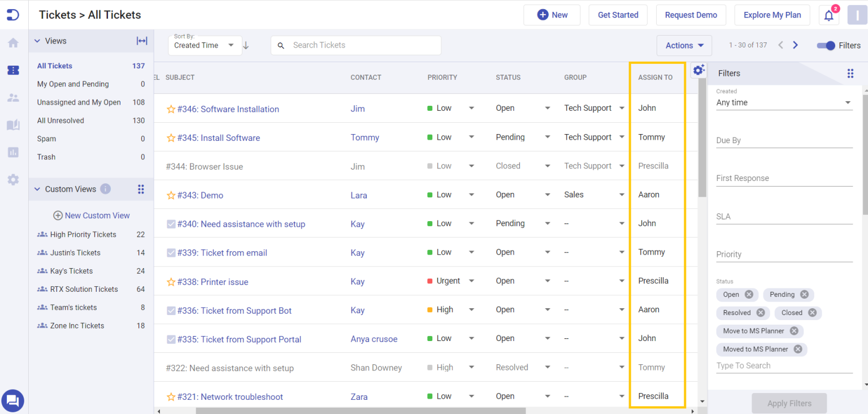Open the priority dropdown for ticket #338
Viewport: 868px width, 414px height.
pos(471,281)
